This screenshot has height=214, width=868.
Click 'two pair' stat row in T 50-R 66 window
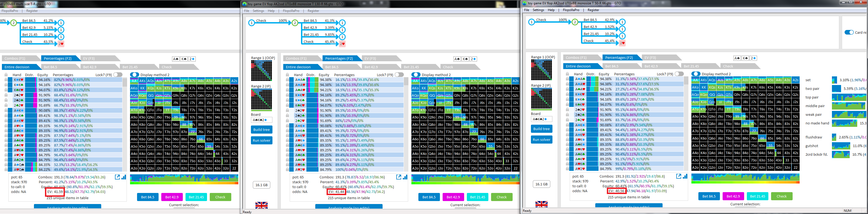point(836,89)
